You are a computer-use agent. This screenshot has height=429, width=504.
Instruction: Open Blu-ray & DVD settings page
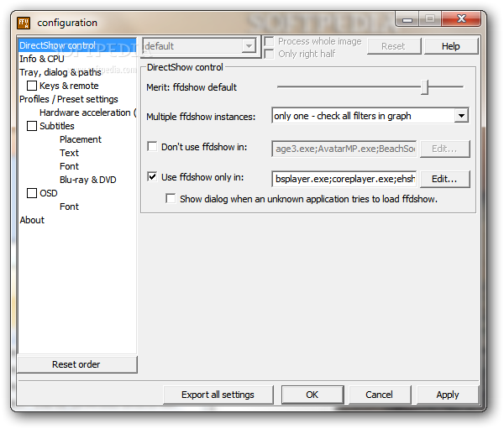pyautogui.click(x=87, y=180)
